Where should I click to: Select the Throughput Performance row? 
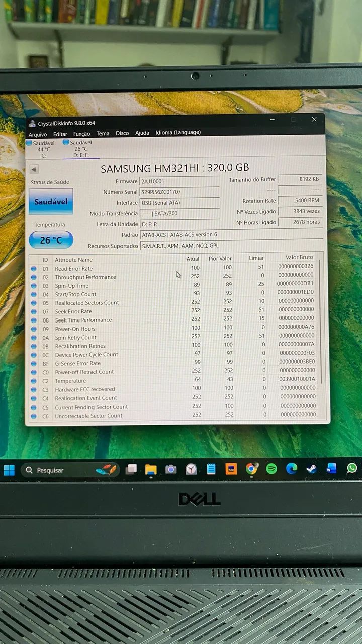tap(173, 277)
